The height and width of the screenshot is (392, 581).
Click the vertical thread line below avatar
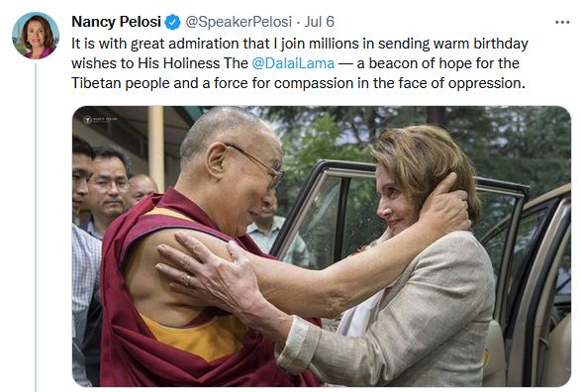[36, 228]
